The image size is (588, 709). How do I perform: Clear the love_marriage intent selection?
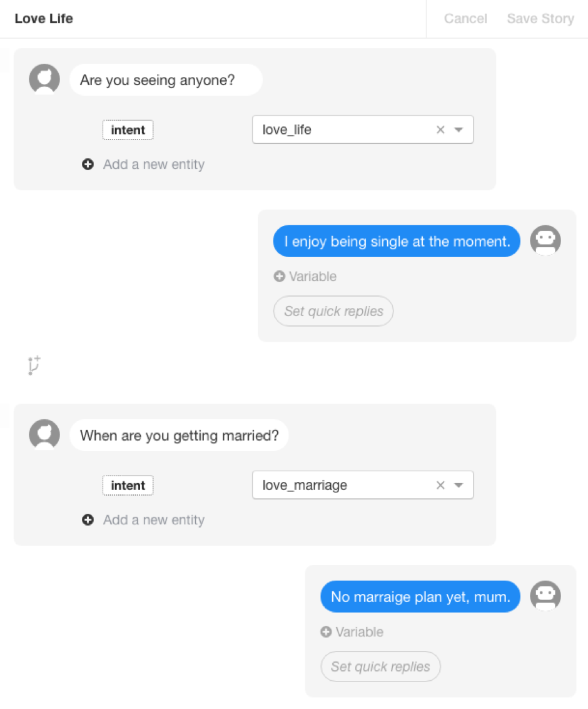click(440, 485)
